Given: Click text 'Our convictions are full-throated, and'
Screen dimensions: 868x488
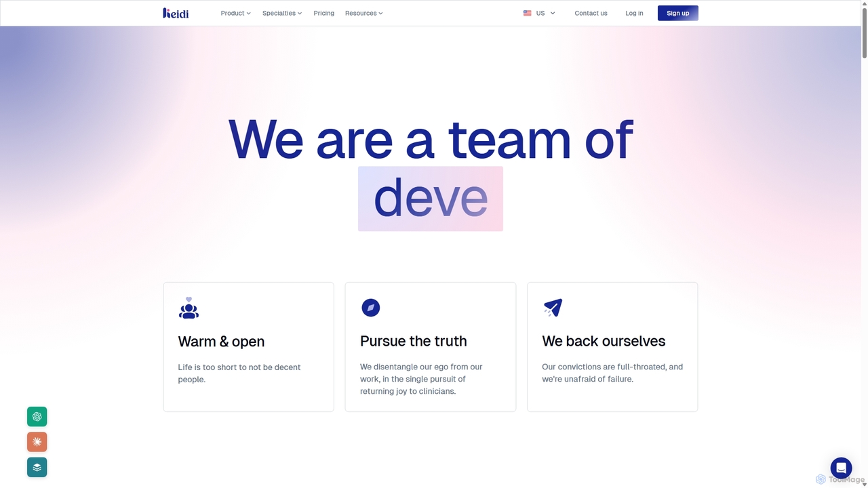Looking at the screenshot, I should pyautogui.click(x=612, y=367).
